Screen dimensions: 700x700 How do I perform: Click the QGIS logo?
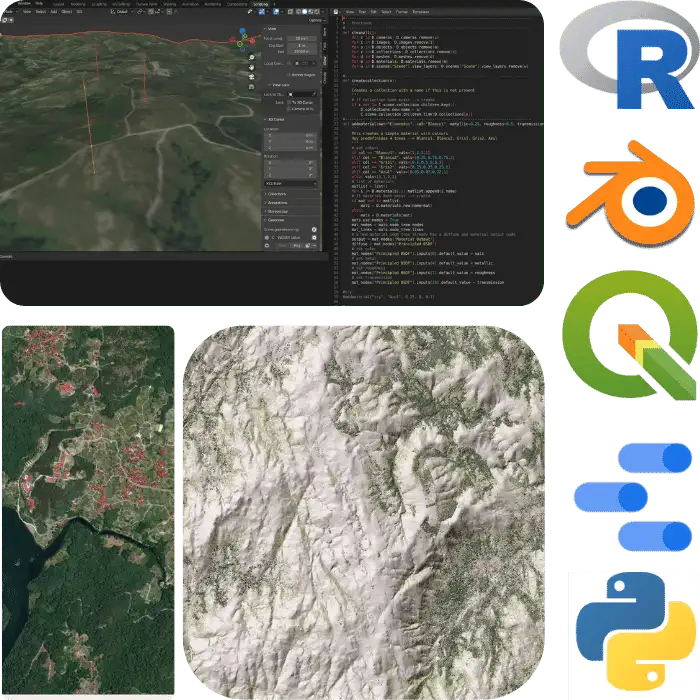coord(629,335)
